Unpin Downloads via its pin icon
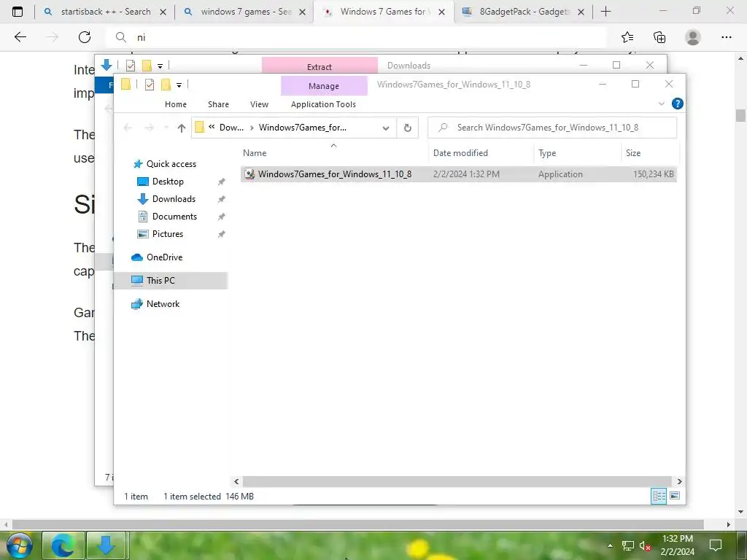This screenshot has width=747, height=560. (x=222, y=199)
